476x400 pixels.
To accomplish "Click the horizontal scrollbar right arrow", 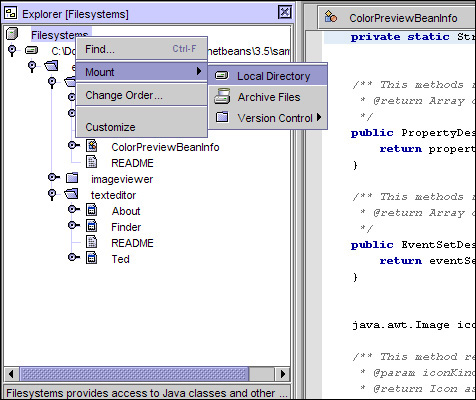I will click(x=283, y=374).
